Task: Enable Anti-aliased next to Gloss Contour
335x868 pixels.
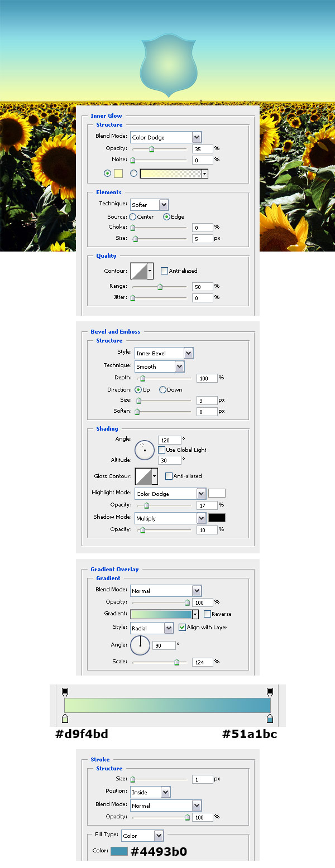Action: point(169,476)
